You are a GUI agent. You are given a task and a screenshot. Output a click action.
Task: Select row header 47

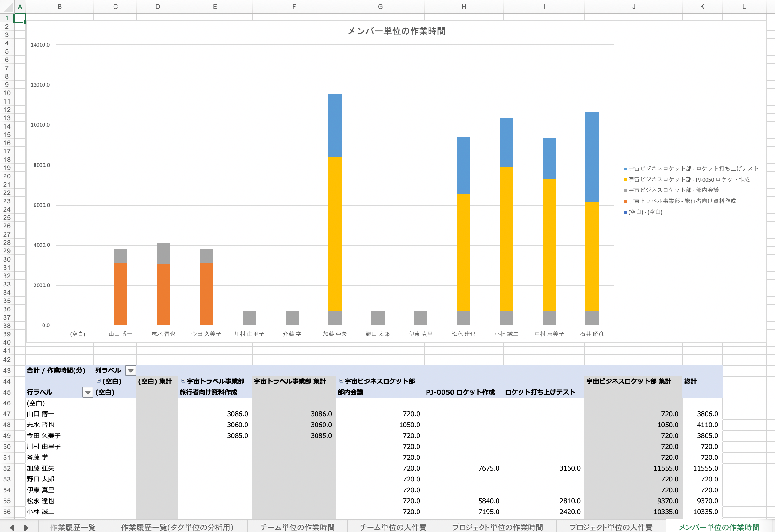click(7, 414)
